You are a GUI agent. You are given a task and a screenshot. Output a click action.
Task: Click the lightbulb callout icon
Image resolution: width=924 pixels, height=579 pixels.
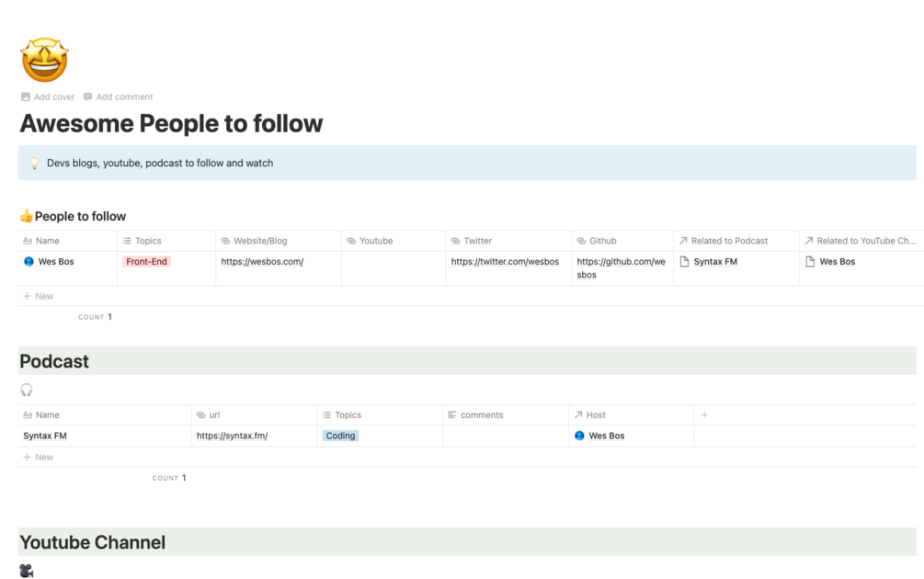tap(35, 164)
